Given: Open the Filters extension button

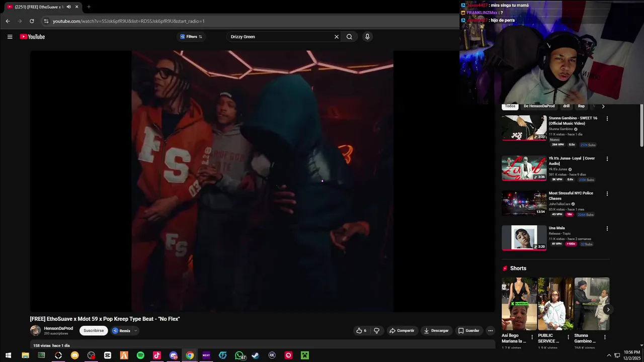Looking at the screenshot, I should tap(191, 37).
